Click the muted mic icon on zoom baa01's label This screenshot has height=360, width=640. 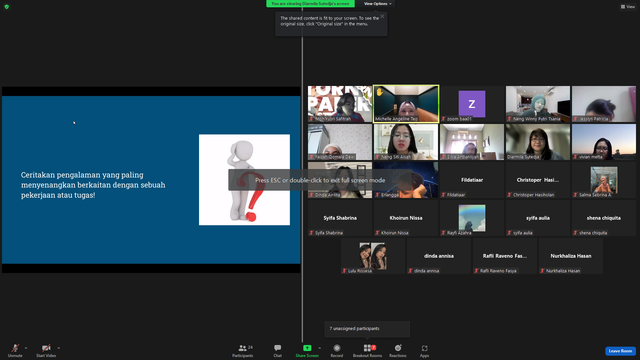pyautogui.click(x=443, y=119)
